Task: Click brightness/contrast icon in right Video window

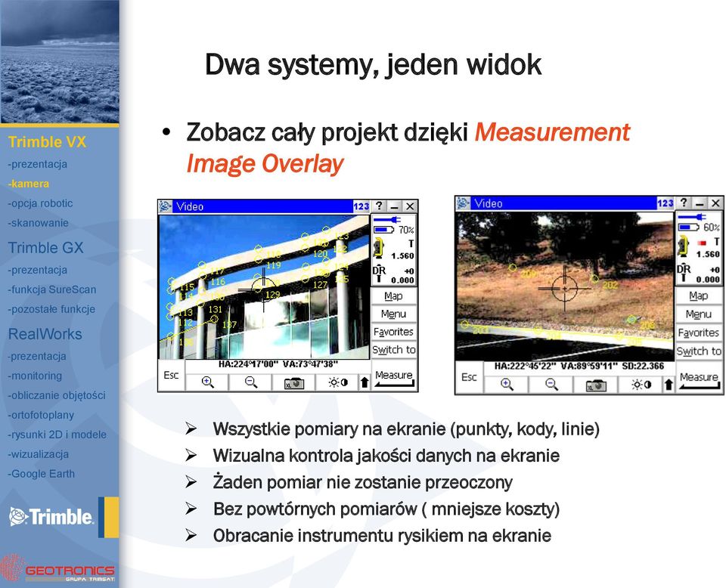Action: pyautogui.click(x=641, y=385)
